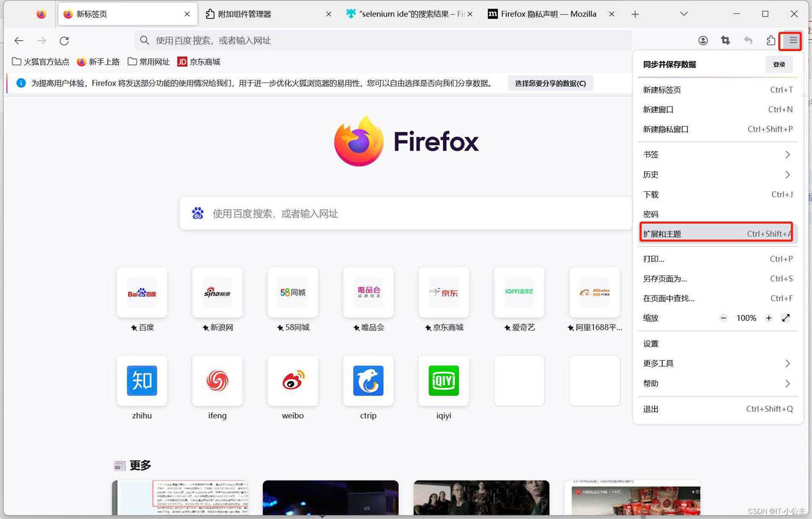Open the ifeng shortcut tile
812x519 pixels.
pyautogui.click(x=218, y=381)
